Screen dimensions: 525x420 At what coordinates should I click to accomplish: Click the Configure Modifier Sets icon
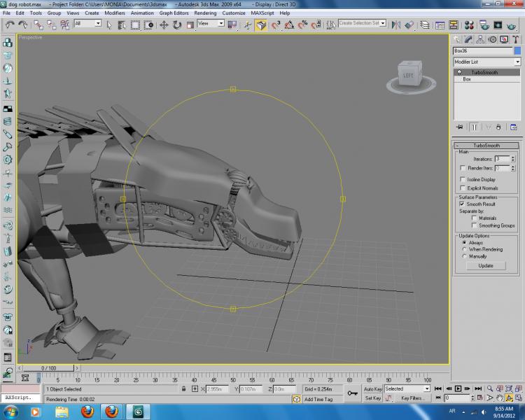tap(513, 127)
